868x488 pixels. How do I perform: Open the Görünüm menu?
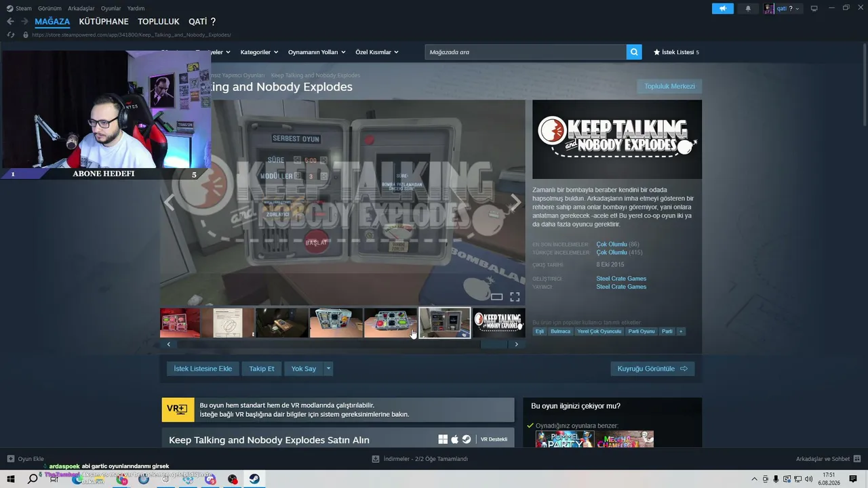click(x=50, y=8)
